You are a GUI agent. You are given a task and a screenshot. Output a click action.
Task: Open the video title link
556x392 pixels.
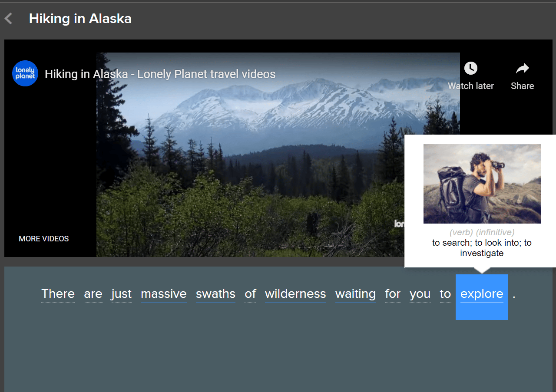[160, 74]
